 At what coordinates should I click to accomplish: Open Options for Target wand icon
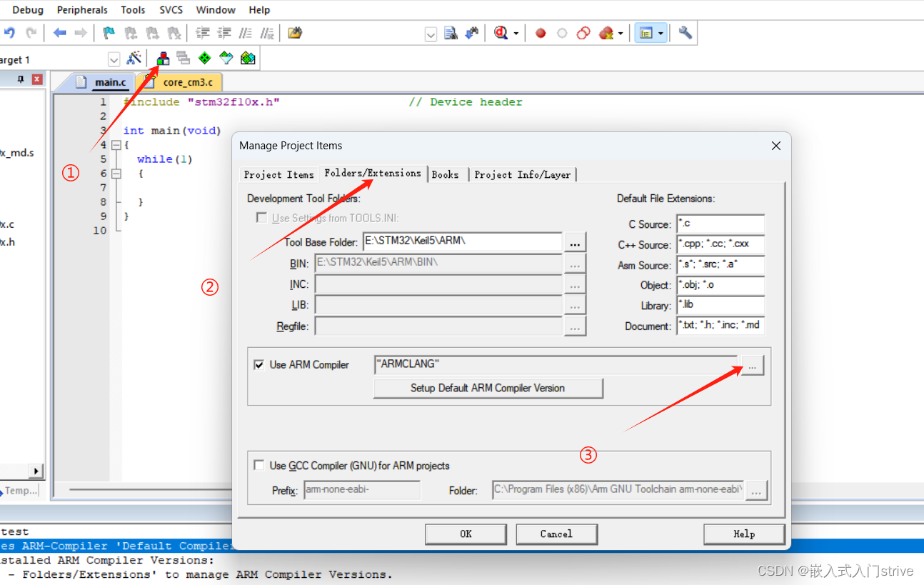coord(134,59)
